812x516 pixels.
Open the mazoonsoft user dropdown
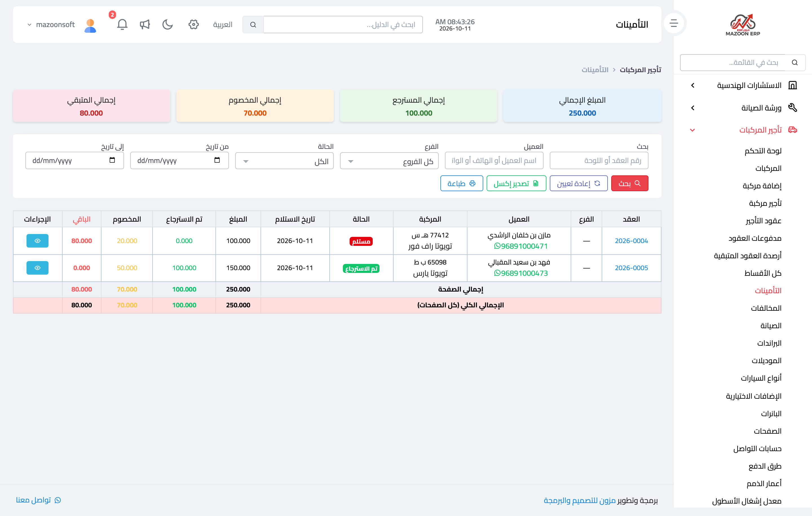pyautogui.click(x=51, y=25)
